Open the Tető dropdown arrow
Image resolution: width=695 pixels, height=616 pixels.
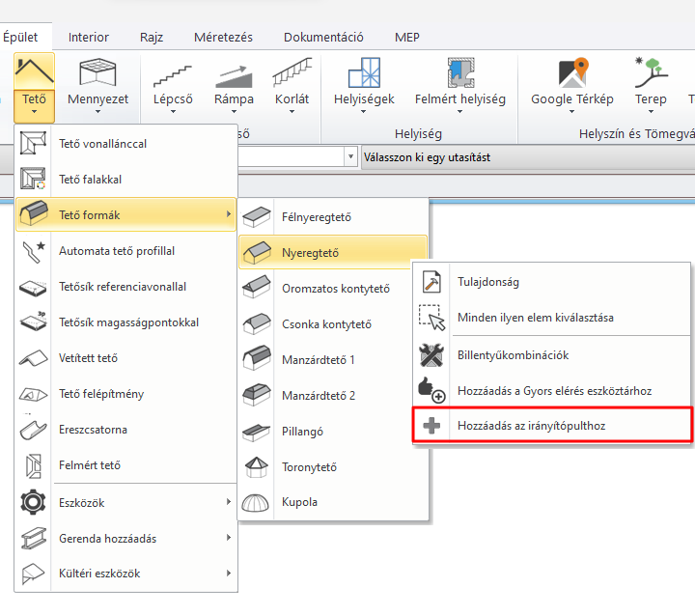34,112
